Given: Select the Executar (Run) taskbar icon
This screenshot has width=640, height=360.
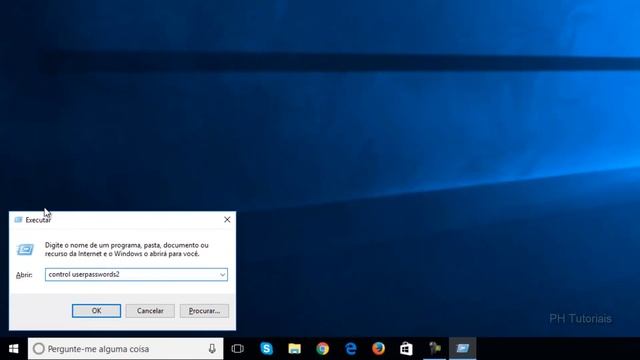Looking at the screenshot, I should point(462,349).
